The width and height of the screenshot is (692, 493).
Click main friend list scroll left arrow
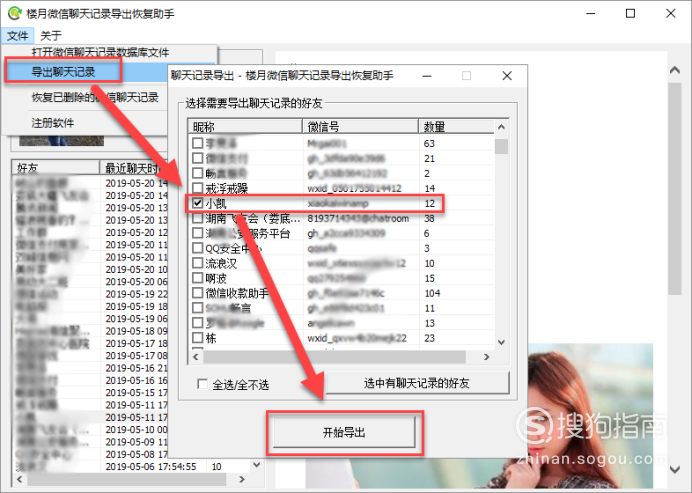tap(19, 479)
